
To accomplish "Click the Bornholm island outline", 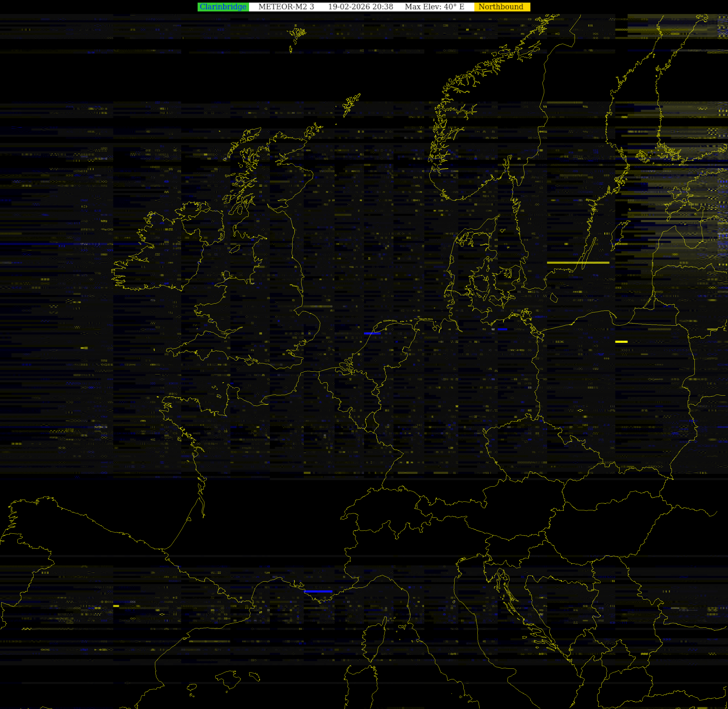I will pyautogui.click(x=554, y=297).
